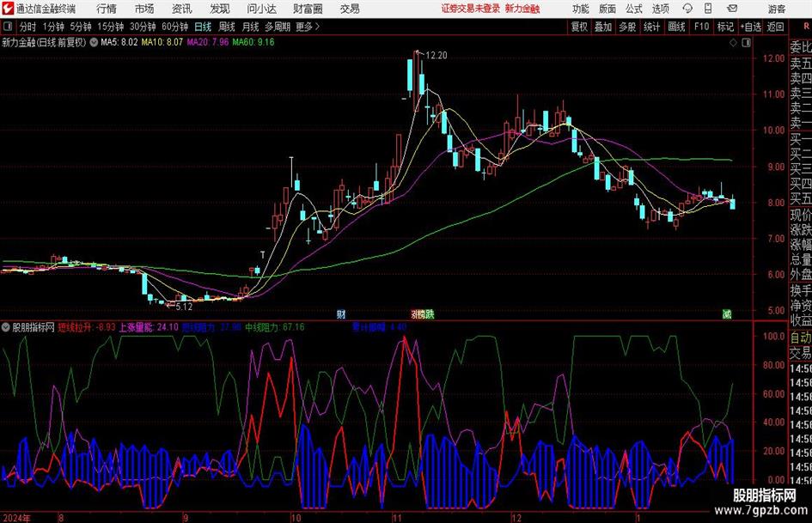This screenshot has width=812, height=523.
Task: Switch to 1分钟 period tab
Action: click(x=52, y=27)
